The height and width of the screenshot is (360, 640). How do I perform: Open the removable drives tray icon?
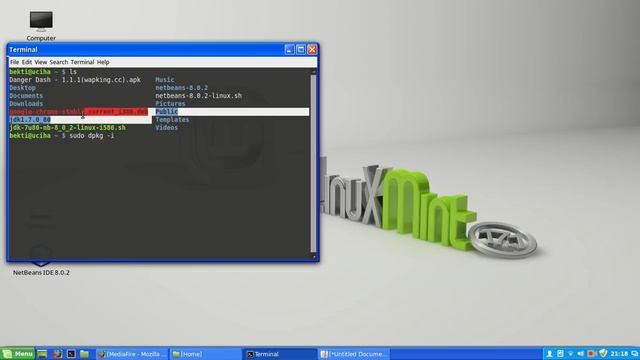pyautogui.click(x=560, y=353)
